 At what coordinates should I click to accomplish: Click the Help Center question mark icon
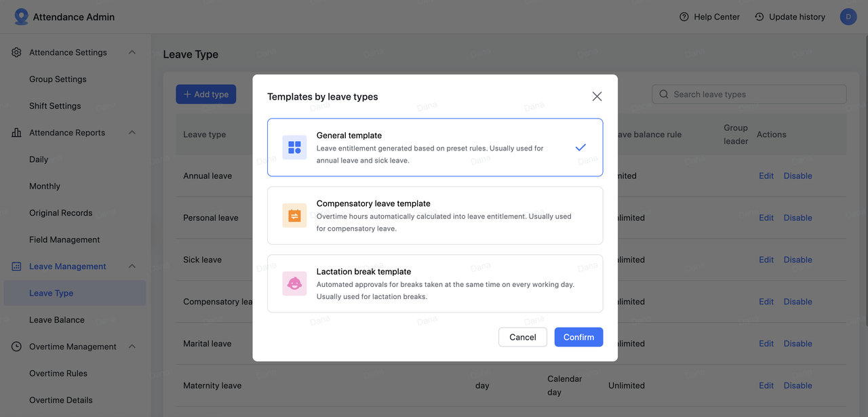(684, 17)
